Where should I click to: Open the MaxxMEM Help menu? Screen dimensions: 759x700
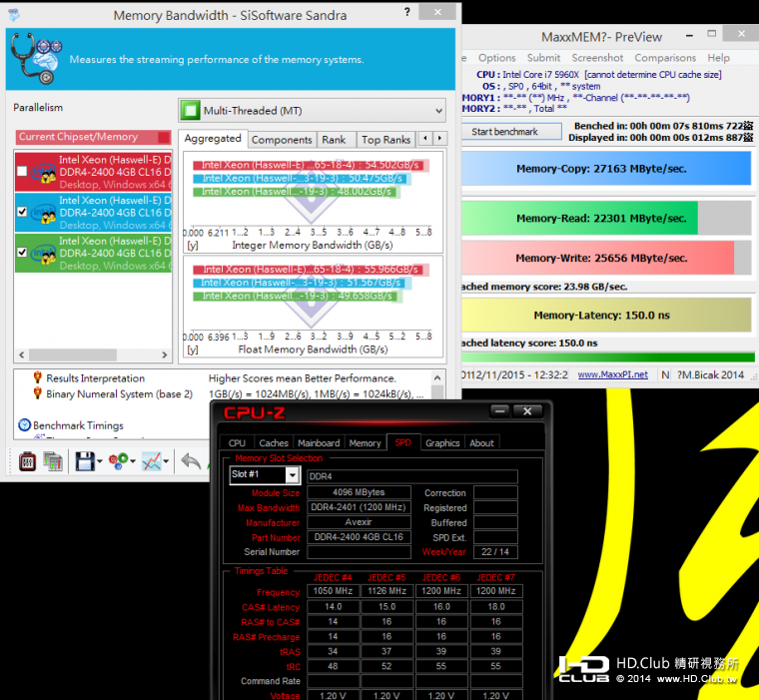(718, 58)
